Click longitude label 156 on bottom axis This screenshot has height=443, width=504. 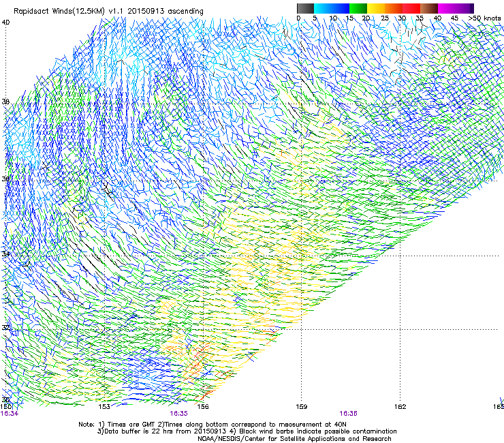[203, 407]
